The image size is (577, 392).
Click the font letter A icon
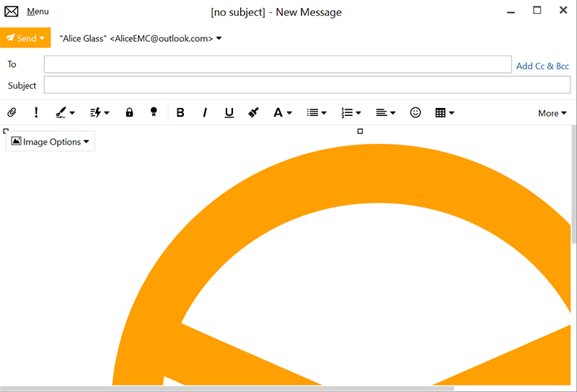[x=278, y=112]
